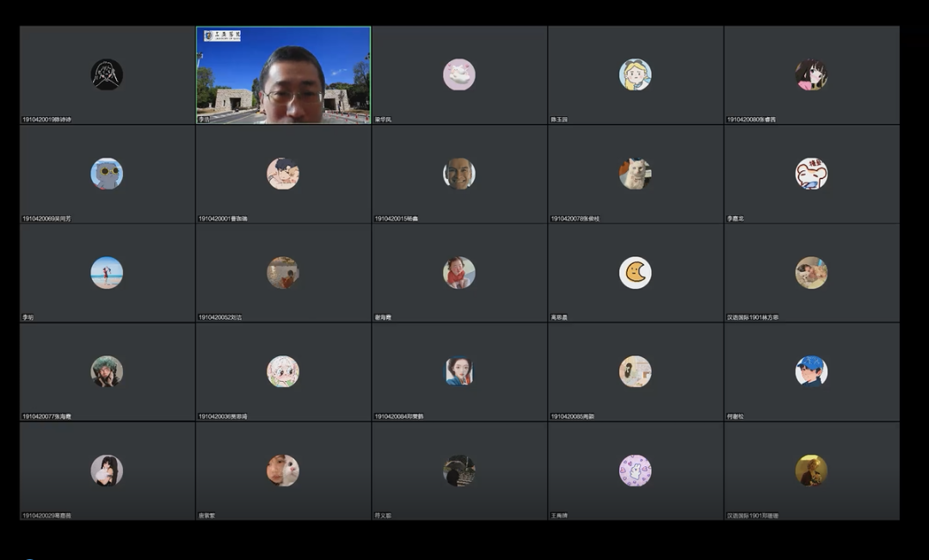Click the white cat photo avatar

tap(635, 174)
